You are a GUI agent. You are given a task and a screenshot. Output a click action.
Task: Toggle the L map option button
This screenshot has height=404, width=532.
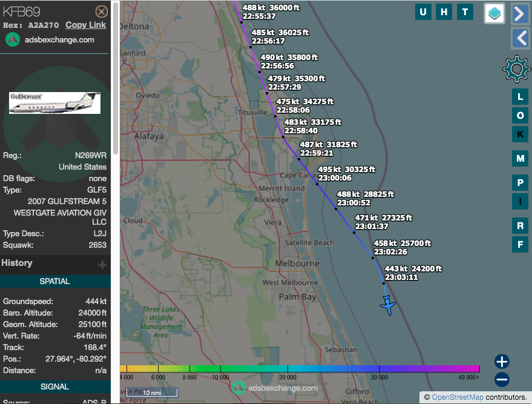click(x=520, y=97)
